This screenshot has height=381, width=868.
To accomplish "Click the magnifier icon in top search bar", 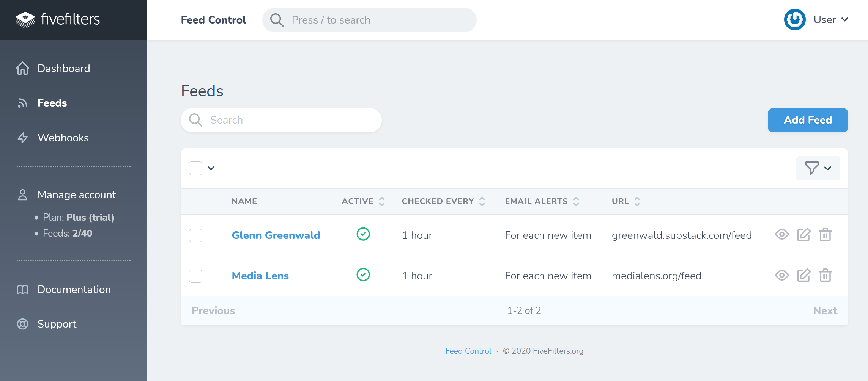I will pyautogui.click(x=277, y=20).
